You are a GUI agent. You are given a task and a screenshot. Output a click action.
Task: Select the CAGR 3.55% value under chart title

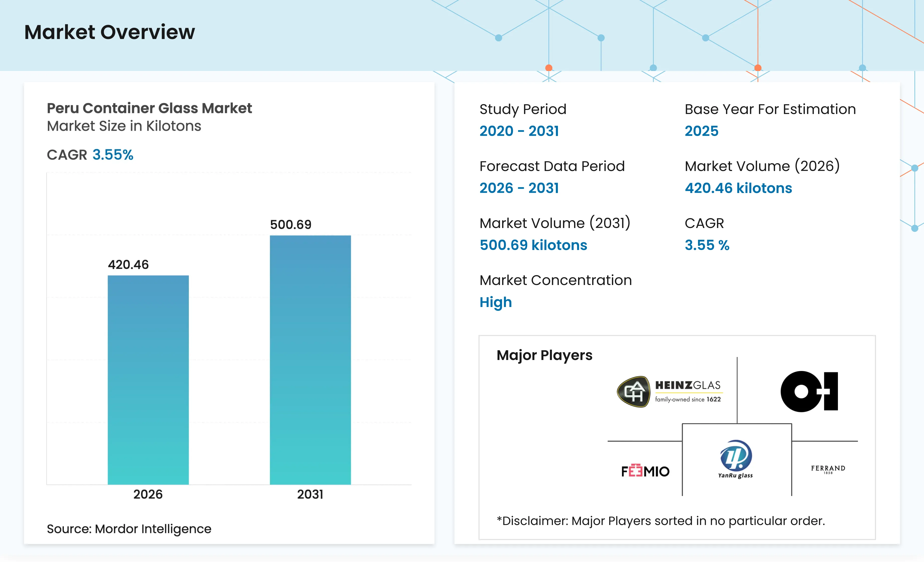coord(113,155)
